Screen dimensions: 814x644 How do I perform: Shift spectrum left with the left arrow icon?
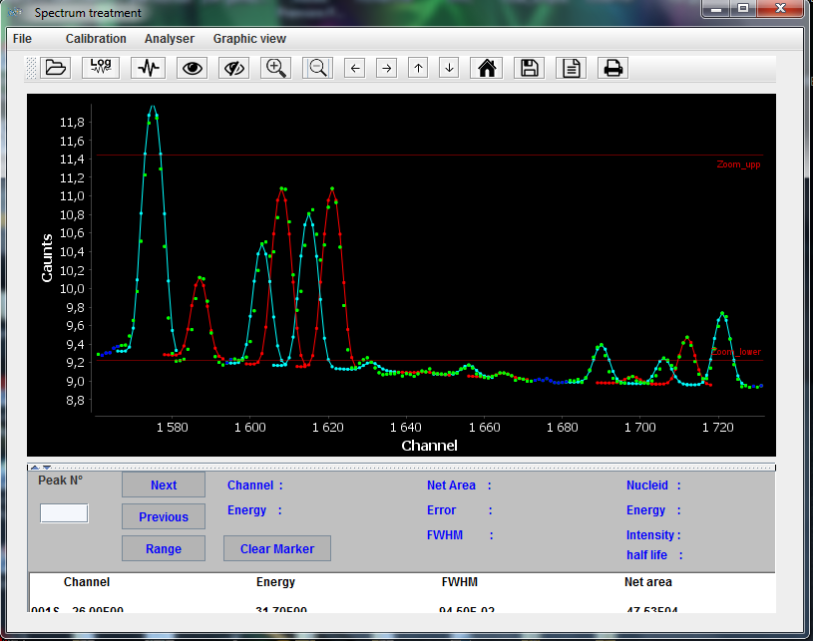354,67
